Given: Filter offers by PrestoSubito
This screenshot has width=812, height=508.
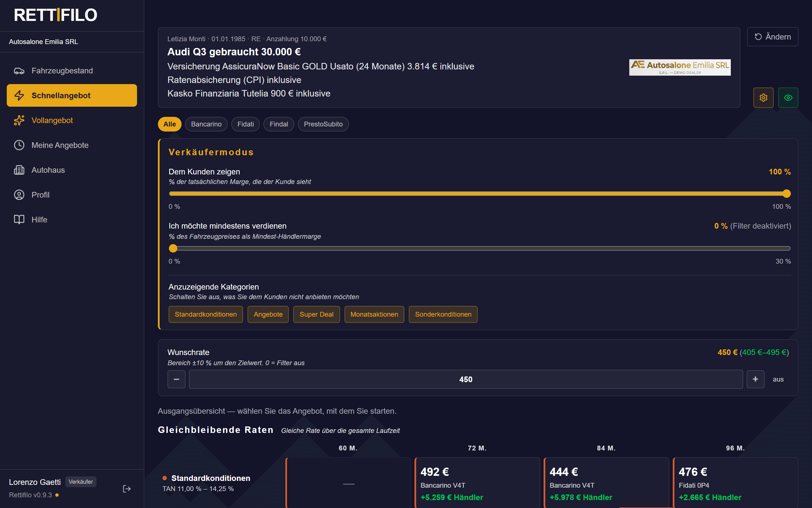Looking at the screenshot, I should click(x=323, y=124).
